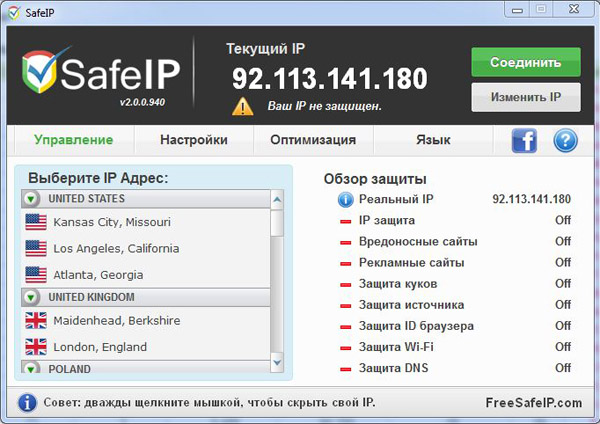This screenshot has height=424, width=600.
Task: Collapse the UNITED KINGDOM server group
Action: (x=31, y=297)
